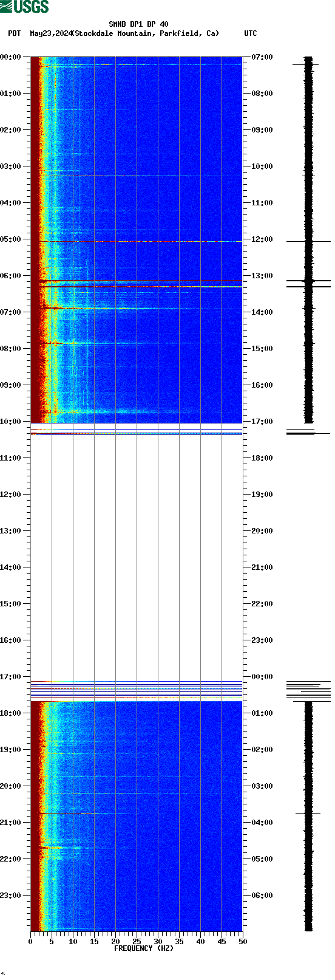
Task: Click the 00:00 PDT time label
Action: click(x=11, y=57)
